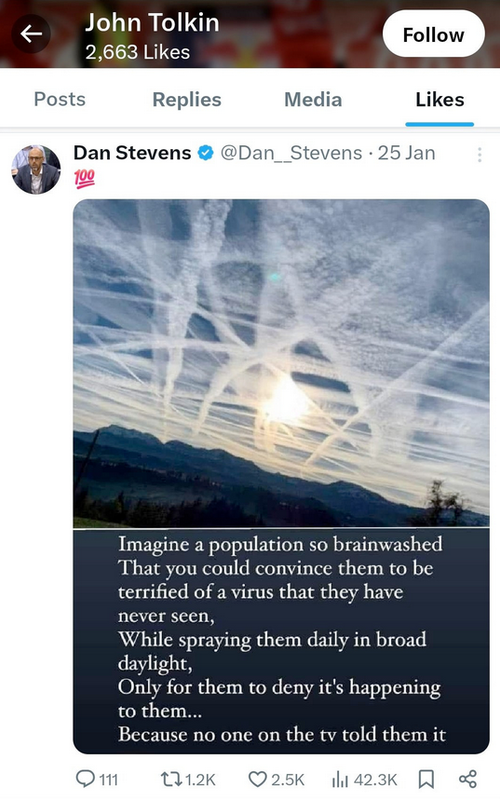Open Dan Stevens profile picture
This screenshot has width=500, height=800.
[x=36, y=169]
